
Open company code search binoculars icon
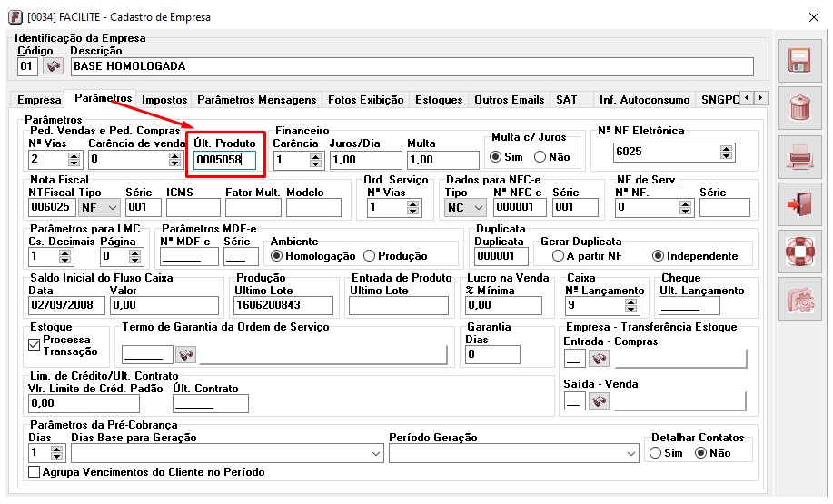click(x=53, y=66)
